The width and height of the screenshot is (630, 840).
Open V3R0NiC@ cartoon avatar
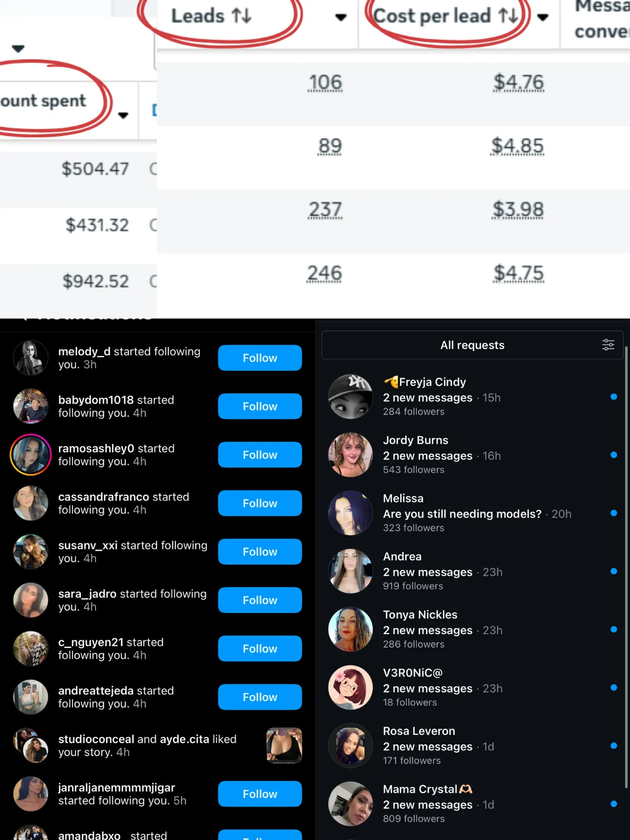click(x=350, y=687)
